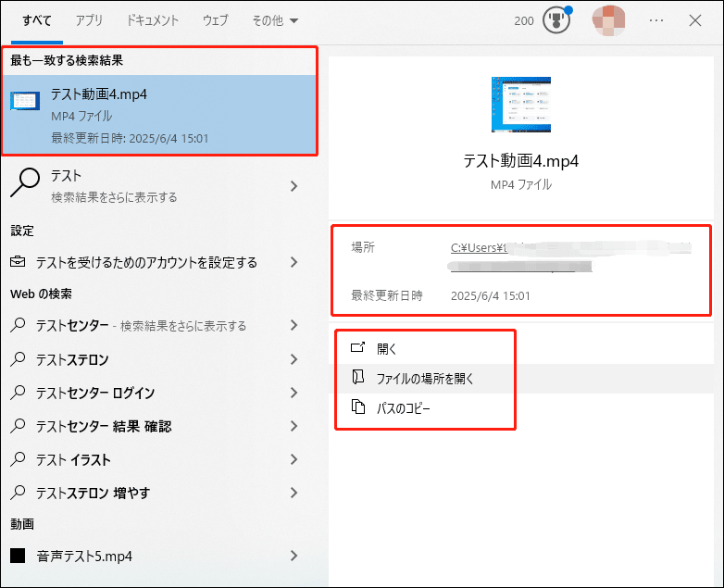The width and height of the screenshot is (724, 588).
Task: Expand the その他 dropdown
Action: [x=275, y=20]
